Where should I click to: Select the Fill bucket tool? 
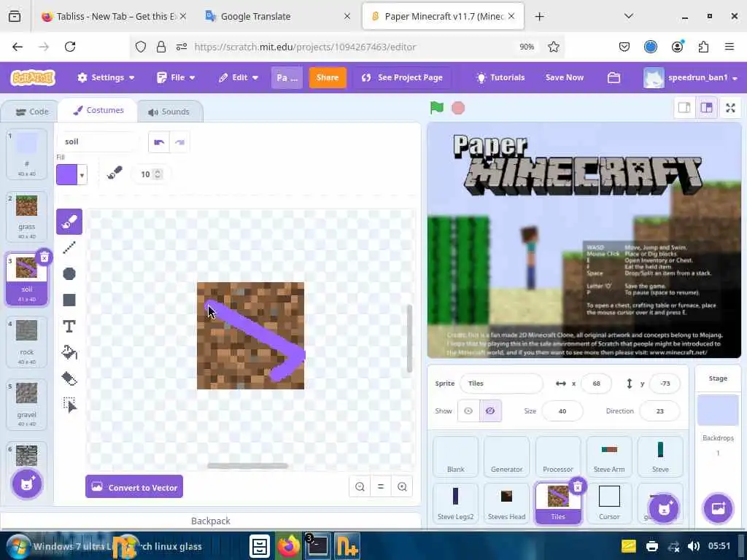[69, 352]
